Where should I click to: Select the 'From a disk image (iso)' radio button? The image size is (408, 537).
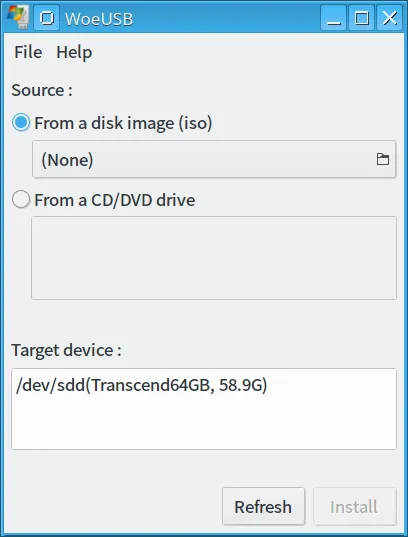click(x=21, y=123)
